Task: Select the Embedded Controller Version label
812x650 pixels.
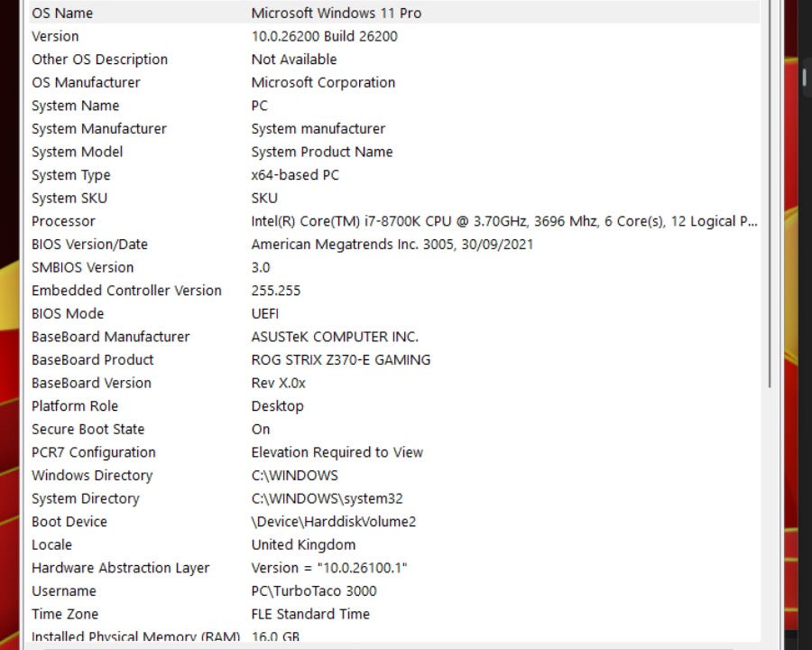Action: [x=126, y=291]
